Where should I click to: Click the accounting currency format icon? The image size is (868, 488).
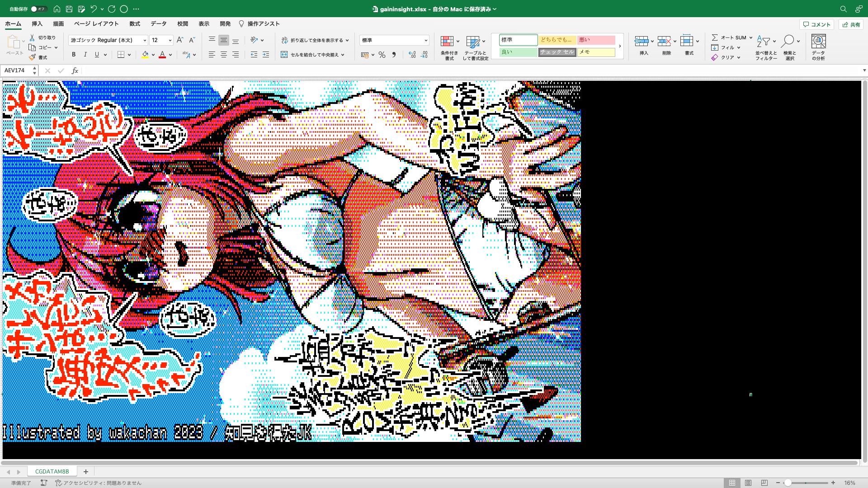coord(365,55)
